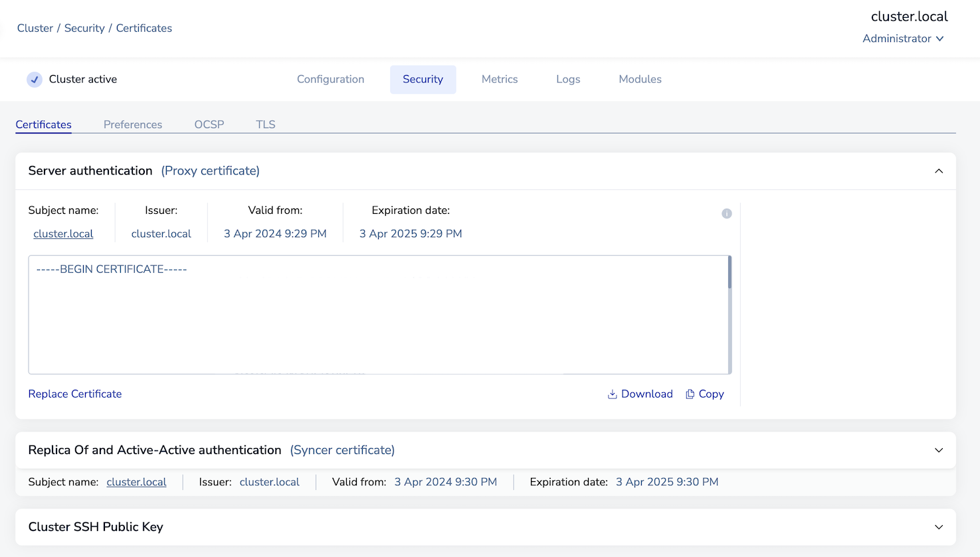Image resolution: width=980 pixels, height=557 pixels.
Task: Open the Preferences sub-tab
Action: [133, 125]
